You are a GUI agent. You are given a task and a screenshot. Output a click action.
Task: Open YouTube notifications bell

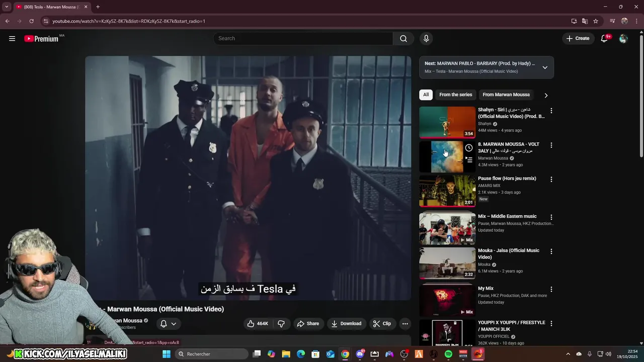pyautogui.click(x=605, y=38)
